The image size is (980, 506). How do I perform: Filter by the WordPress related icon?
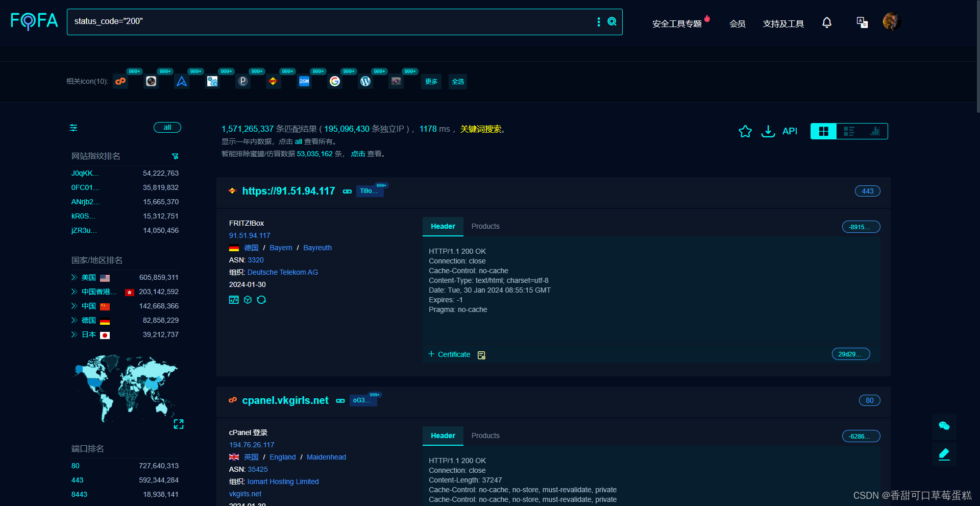pos(365,81)
